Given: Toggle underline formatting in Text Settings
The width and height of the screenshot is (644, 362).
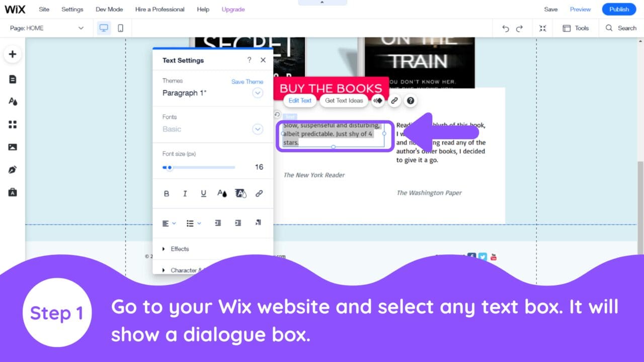Looking at the screenshot, I should pyautogui.click(x=203, y=194).
